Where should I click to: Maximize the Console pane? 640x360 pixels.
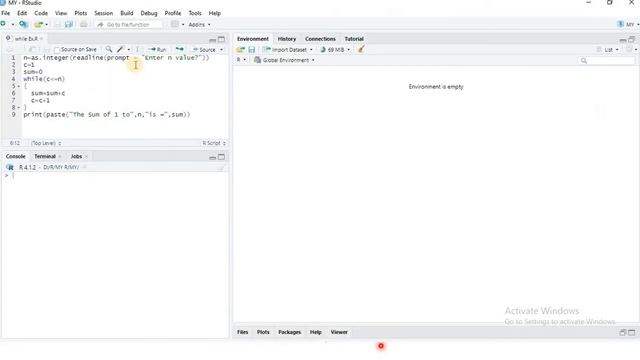(x=221, y=157)
